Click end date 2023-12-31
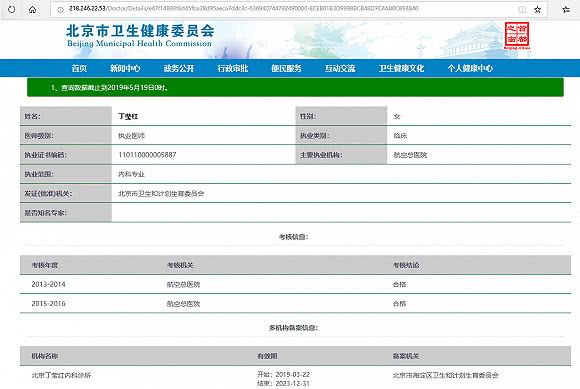The width and height of the screenshot is (580, 389). 293,383
